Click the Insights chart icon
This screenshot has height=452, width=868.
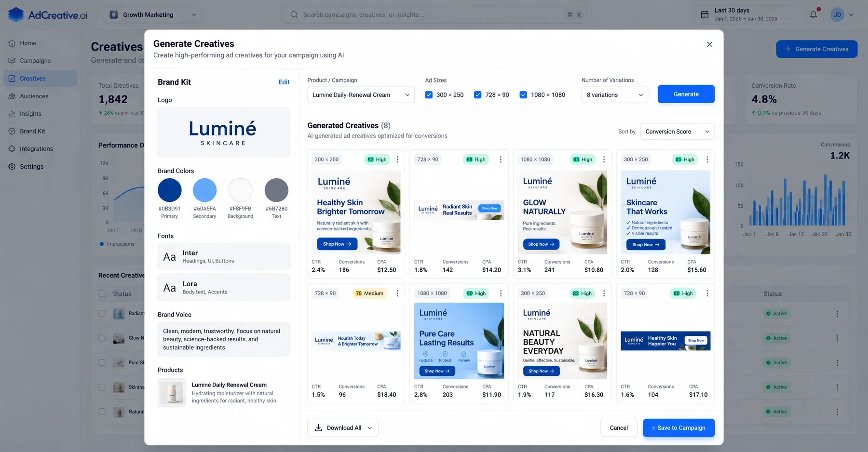(x=12, y=114)
